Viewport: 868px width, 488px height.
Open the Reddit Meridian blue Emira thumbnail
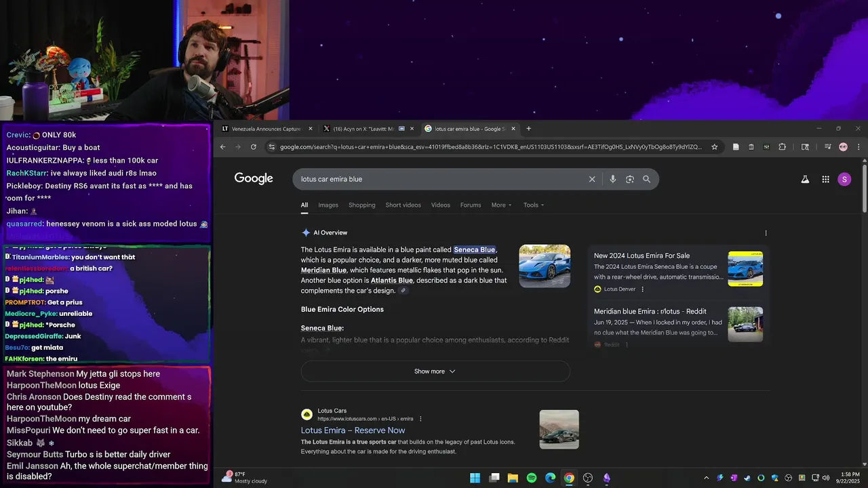point(745,324)
